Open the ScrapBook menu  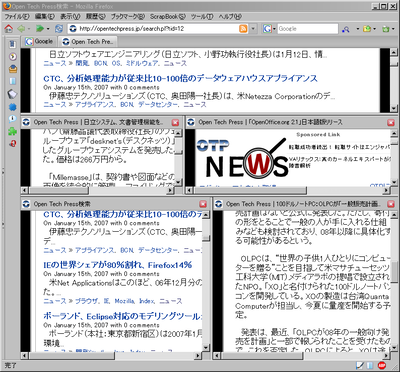168,16
